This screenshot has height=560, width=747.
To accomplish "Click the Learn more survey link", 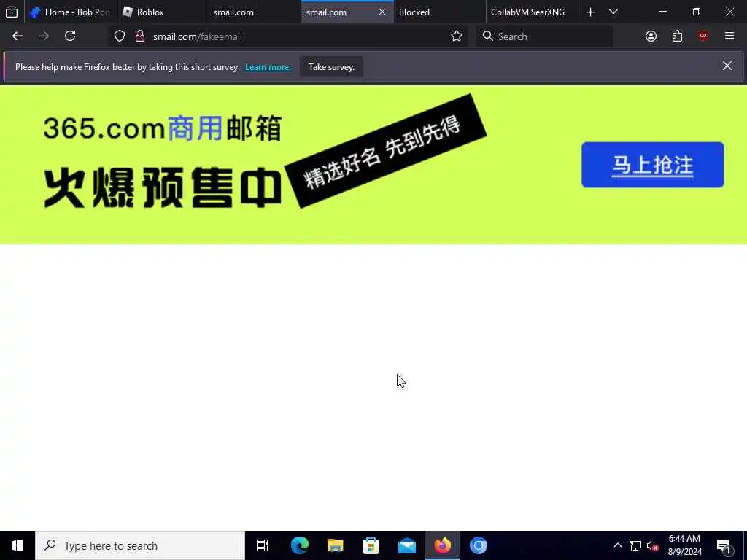I will pyautogui.click(x=268, y=67).
